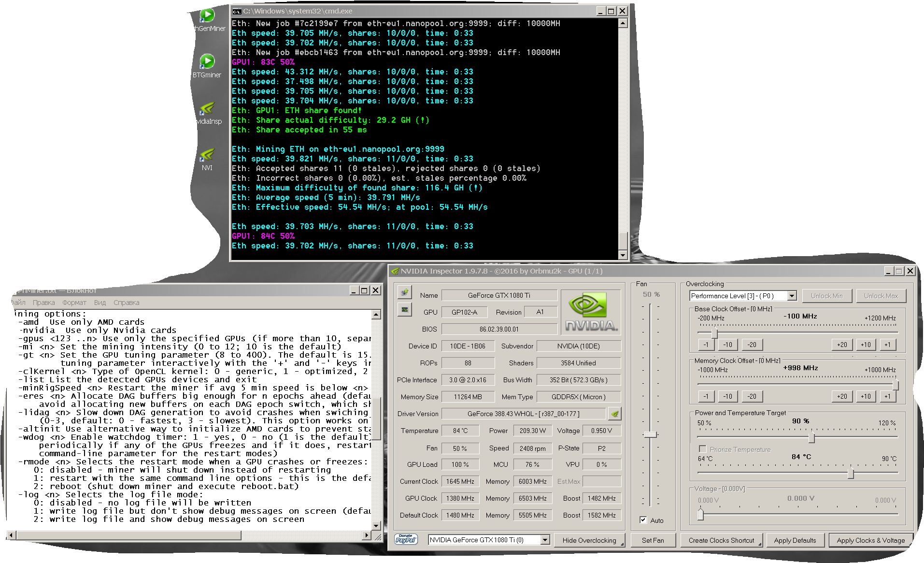The image size is (924, 563).
Task: Click the NVIDIA logo in Inspector
Action: (591, 312)
